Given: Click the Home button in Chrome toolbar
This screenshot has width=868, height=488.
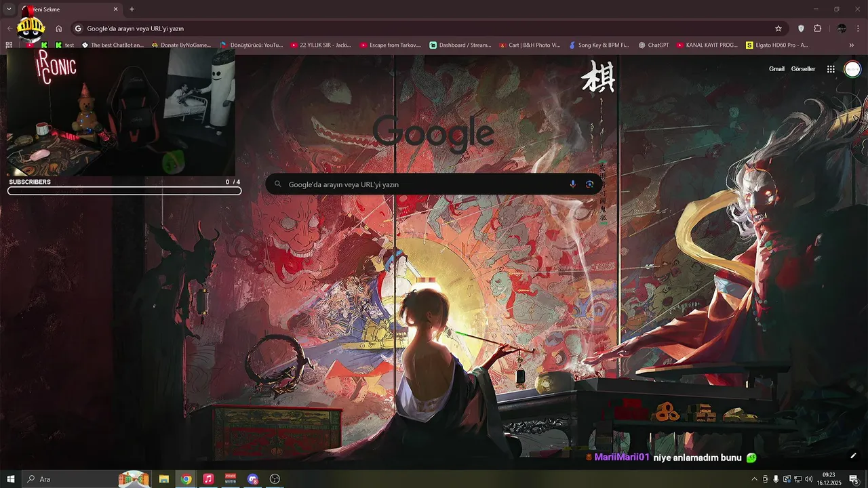Looking at the screenshot, I should (x=59, y=28).
